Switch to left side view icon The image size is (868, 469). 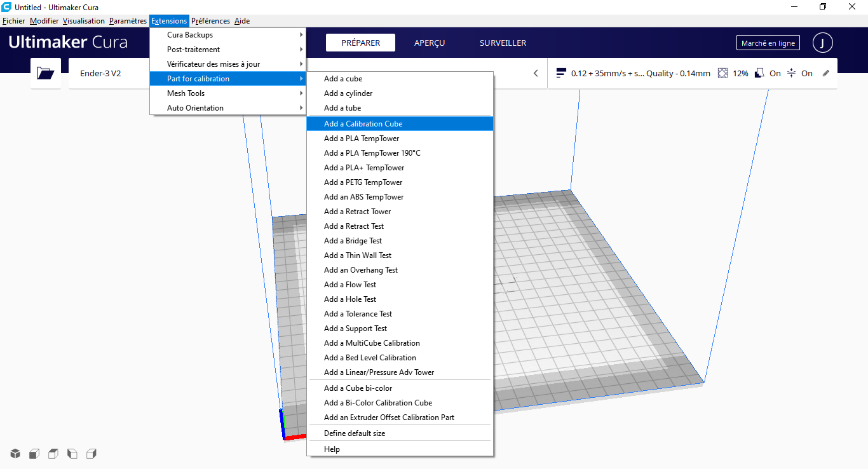coord(72,454)
